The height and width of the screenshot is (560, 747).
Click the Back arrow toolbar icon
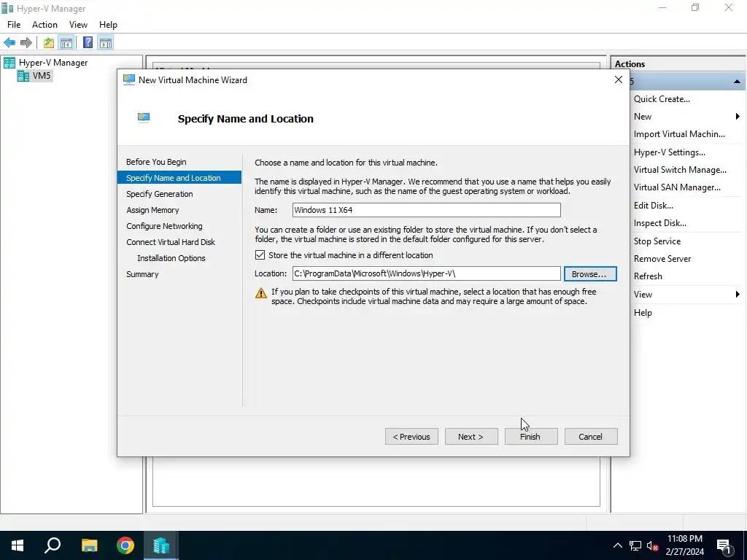click(x=9, y=43)
